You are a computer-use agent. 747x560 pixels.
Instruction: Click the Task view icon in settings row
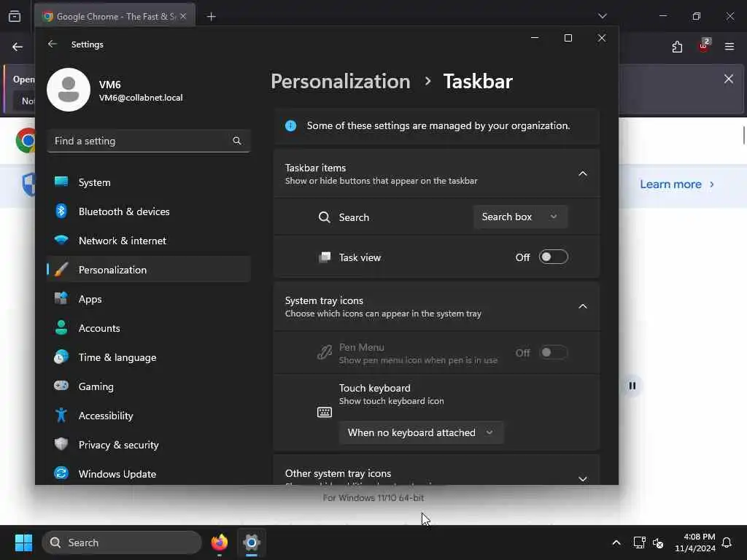coord(325,257)
